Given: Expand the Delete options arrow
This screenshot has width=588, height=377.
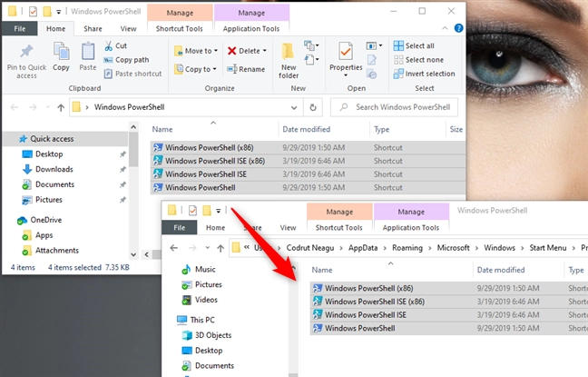Looking at the screenshot, I should click(x=264, y=51).
